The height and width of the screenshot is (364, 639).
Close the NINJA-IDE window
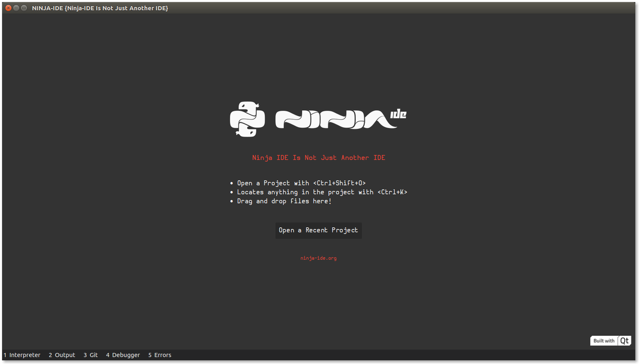[x=8, y=8]
